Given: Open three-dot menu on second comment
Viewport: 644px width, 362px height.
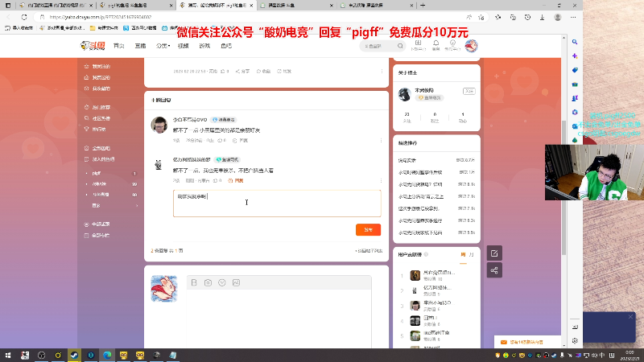Looking at the screenshot, I should (381, 180).
